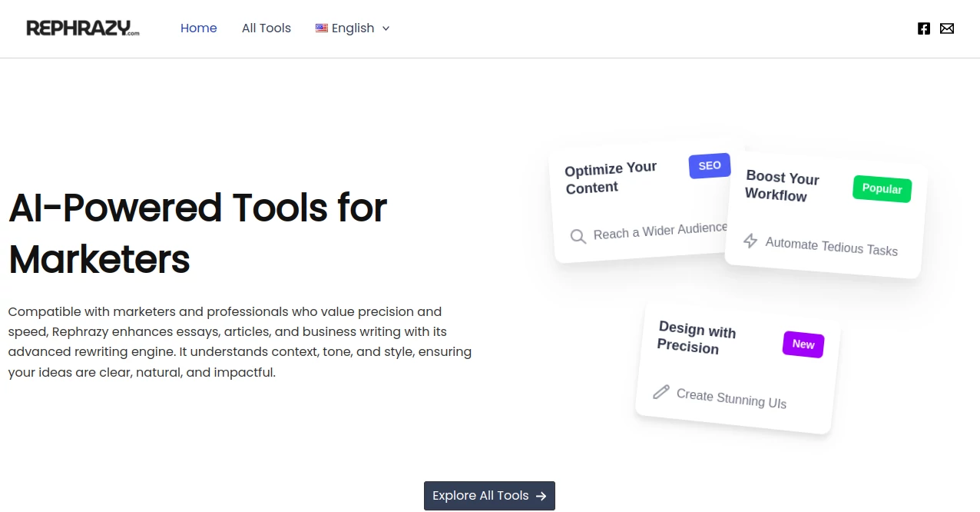Click the US flag icon beside English
This screenshot has width=980, height=512.
[321, 28]
